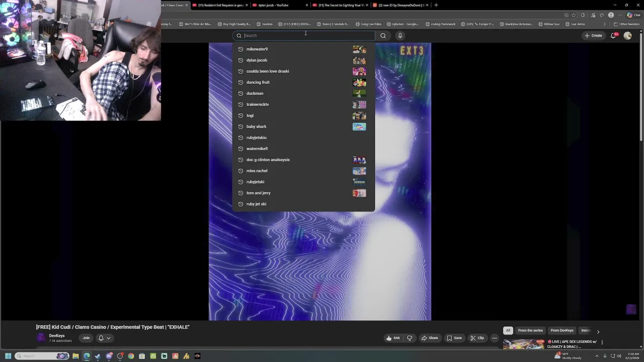The image size is (644, 362).
Task: Select search suggestion duckman
Action: coord(303,94)
